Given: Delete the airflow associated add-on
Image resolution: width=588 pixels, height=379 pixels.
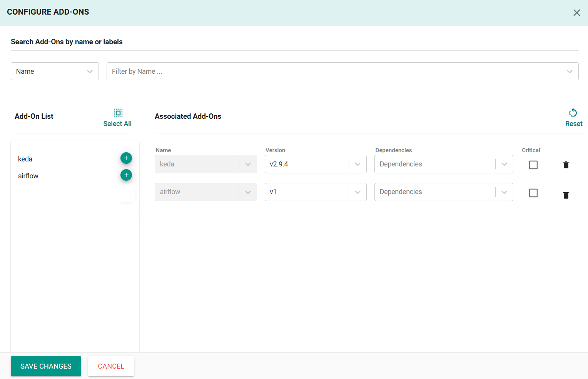Looking at the screenshot, I should tap(566, 195).
